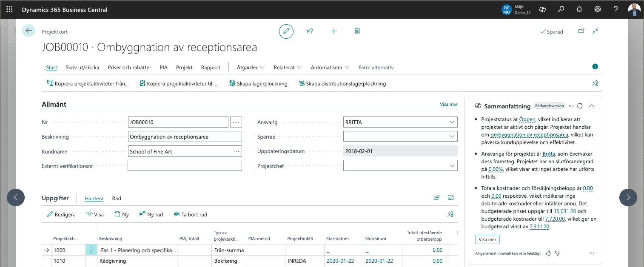The width and height of the screenshot is (644, 267).
Task: Share the project card from header
Action: click(x=310, y=31)
